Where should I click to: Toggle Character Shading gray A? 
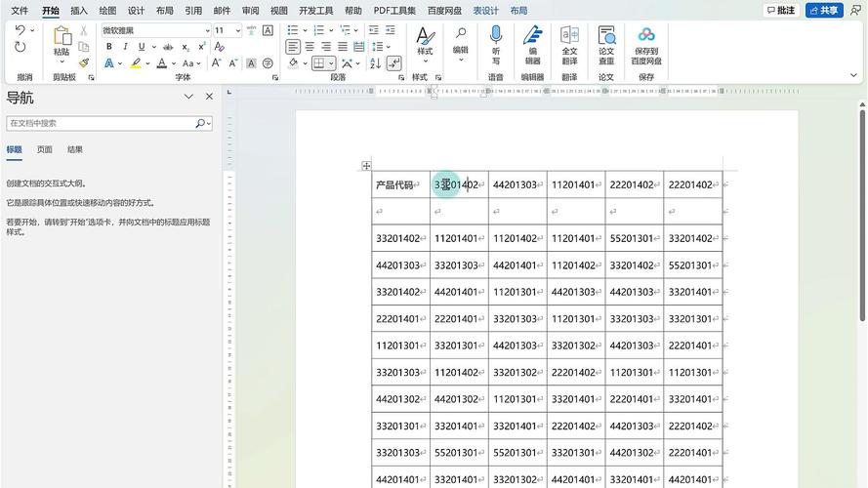[251, 63]
